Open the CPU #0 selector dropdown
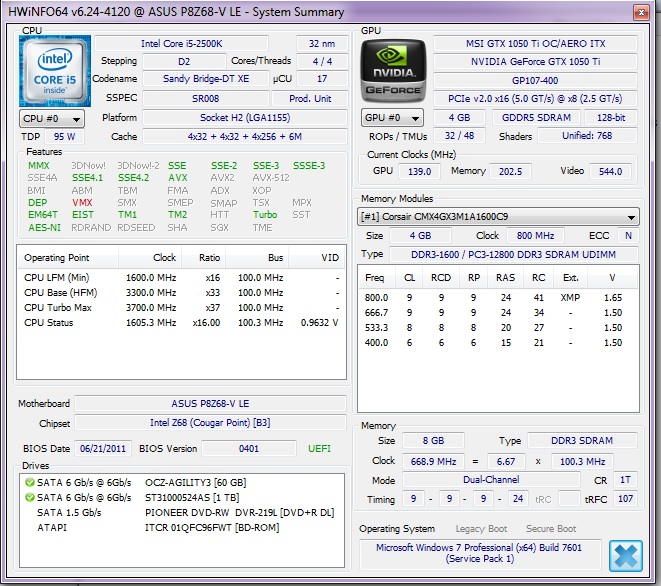 [46, 118]
